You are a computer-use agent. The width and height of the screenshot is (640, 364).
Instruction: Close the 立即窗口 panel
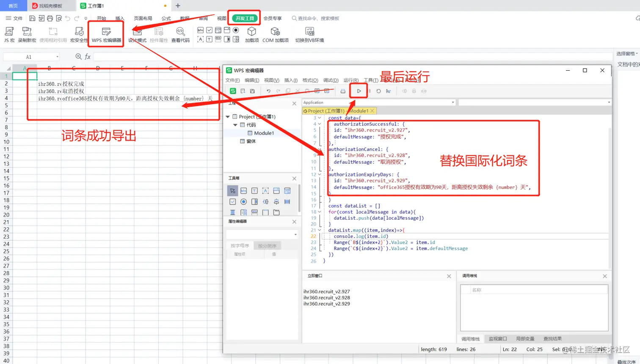coord(449,276)
